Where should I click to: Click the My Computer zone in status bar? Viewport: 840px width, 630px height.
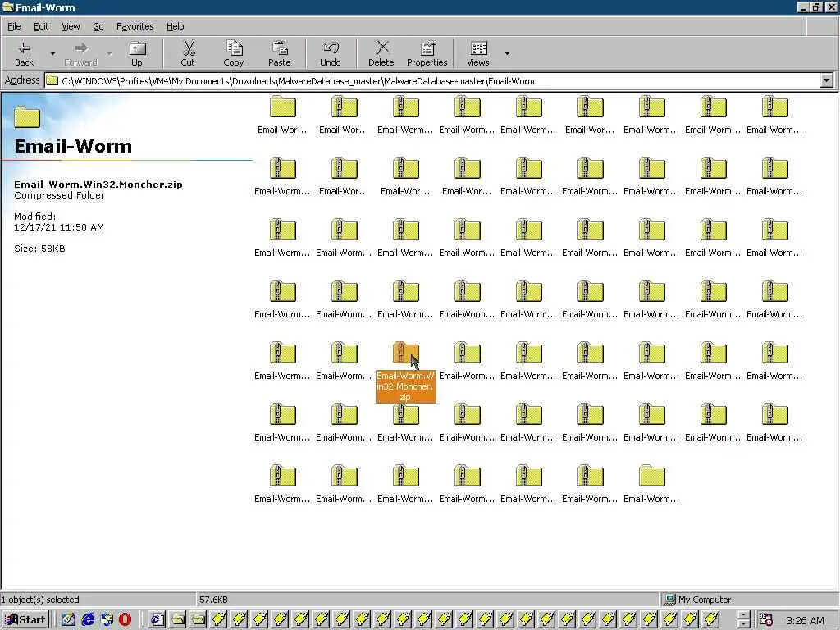(697, 600)
